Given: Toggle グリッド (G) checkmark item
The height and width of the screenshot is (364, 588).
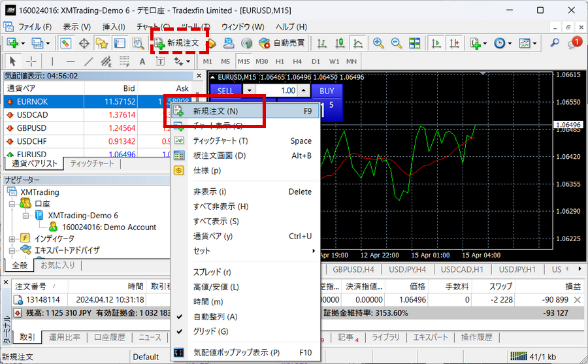Looking at the screenshot, I should click(245, 331).
